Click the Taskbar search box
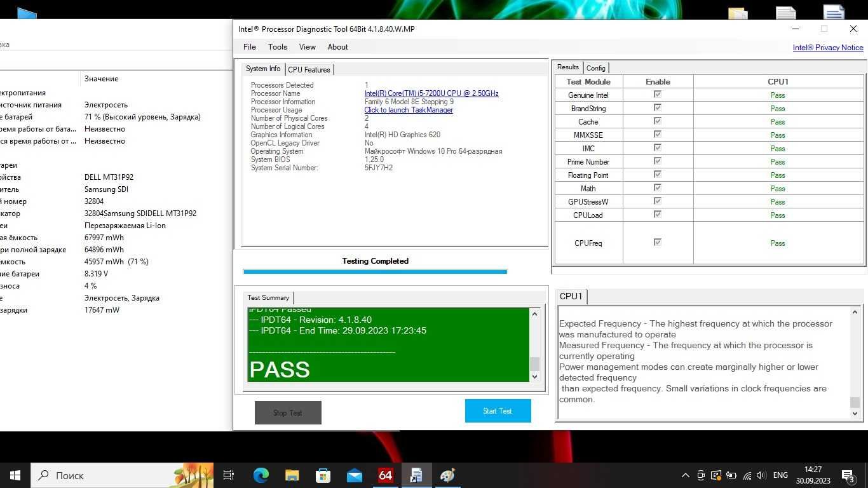This screenshot has height=488, width=868. tap(122, 475)
